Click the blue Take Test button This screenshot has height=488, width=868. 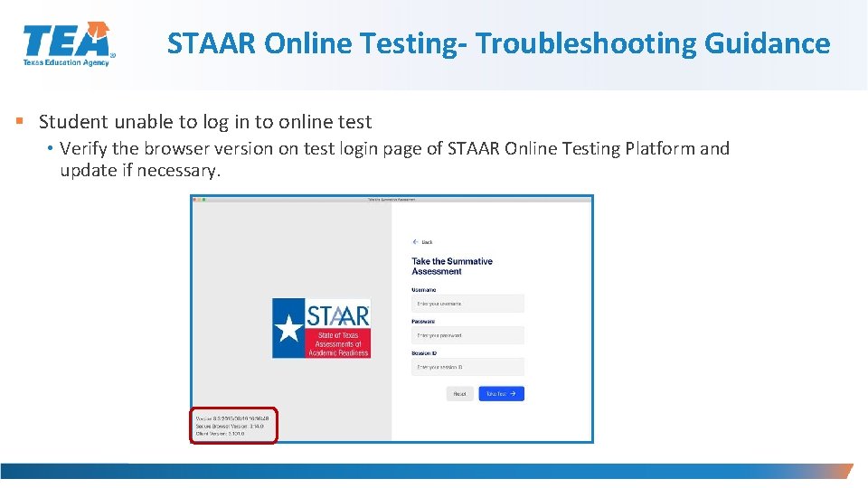click(501, 393)
